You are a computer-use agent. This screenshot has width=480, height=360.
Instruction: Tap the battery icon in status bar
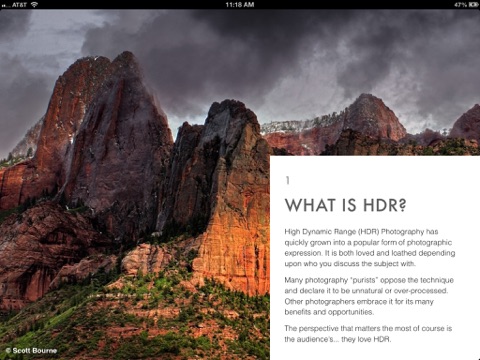[x=474, y=5]
